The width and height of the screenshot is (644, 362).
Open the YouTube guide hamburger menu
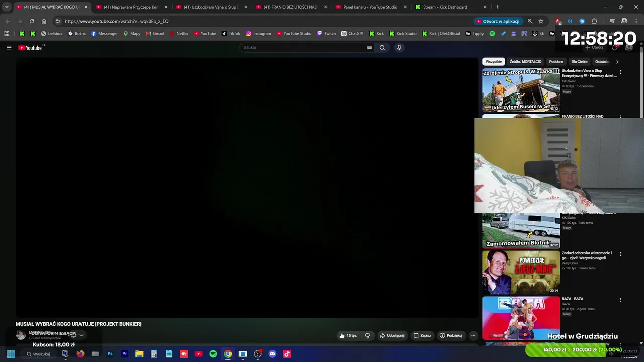tap(9, 48)
